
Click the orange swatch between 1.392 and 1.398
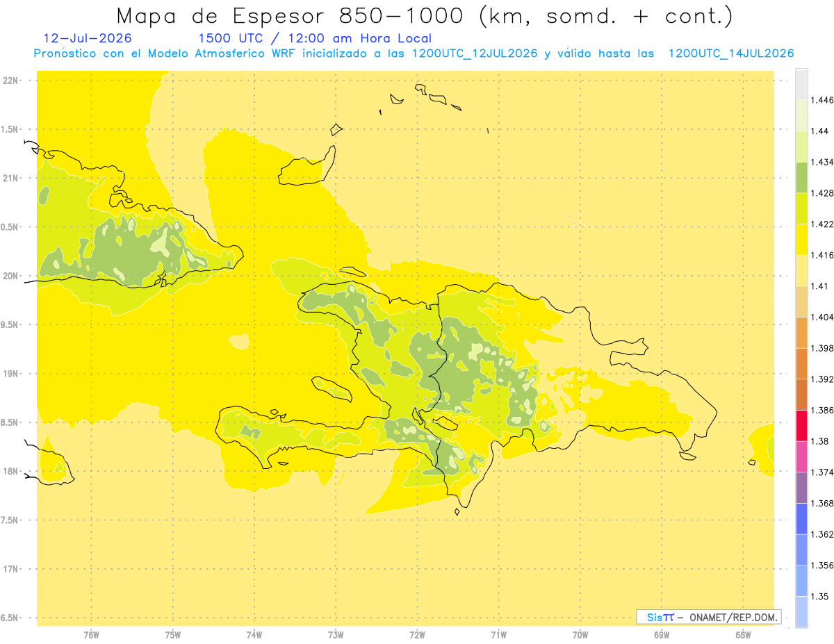click(801, 364)
